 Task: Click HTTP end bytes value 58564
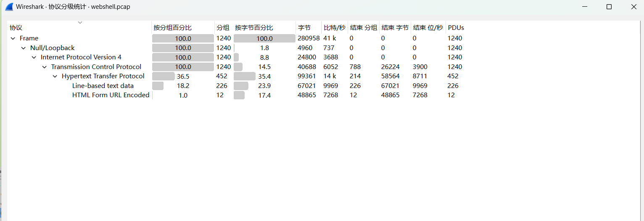(391, 76)
